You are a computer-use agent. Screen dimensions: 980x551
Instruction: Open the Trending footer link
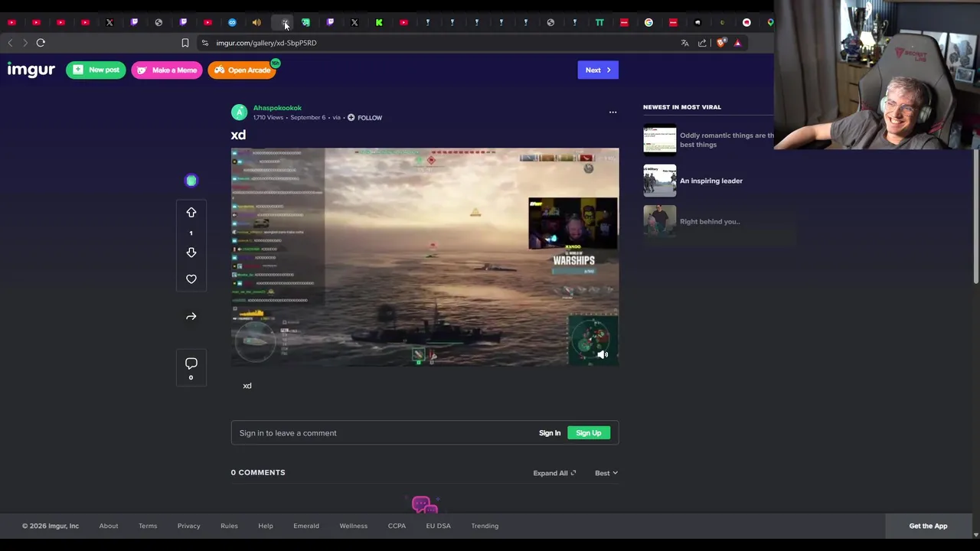(x=485, y=526)
